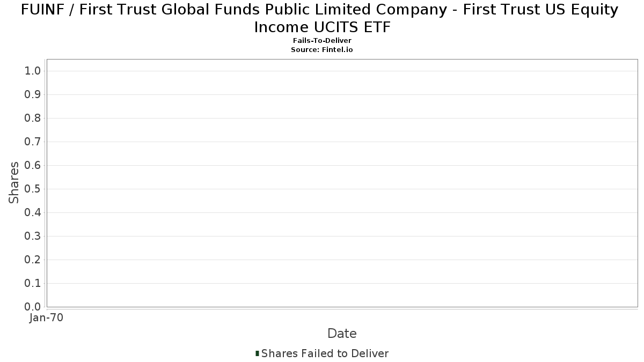
Task: Click the 0.7 y-axis tick label
Action: [33, 142]
